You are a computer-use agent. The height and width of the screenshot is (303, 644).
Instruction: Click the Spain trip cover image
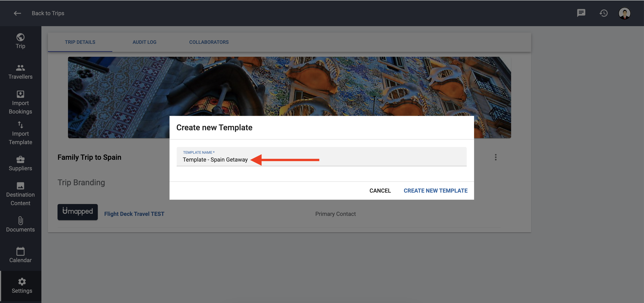289,97
